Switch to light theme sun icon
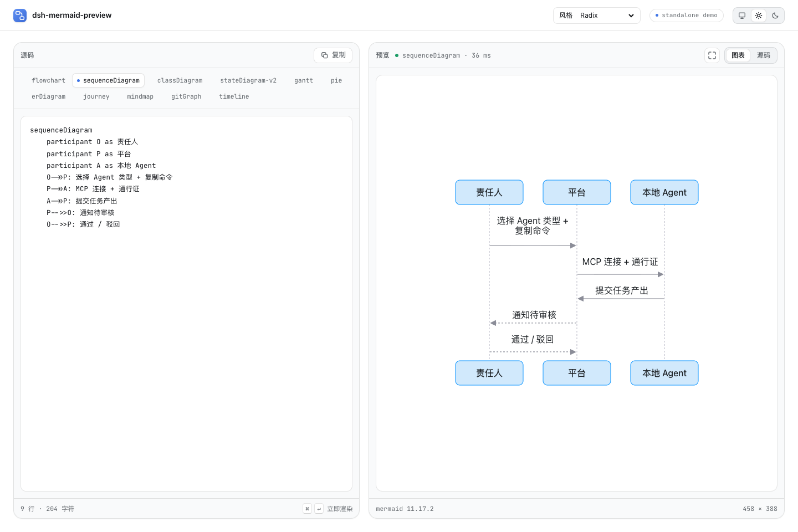 [x=759, y=16]
